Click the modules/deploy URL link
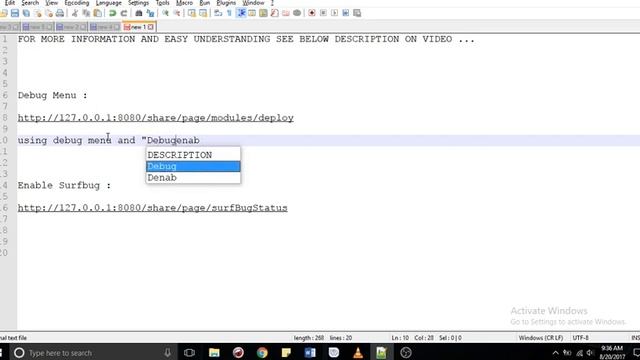The height and width of the screenshot is (360, 640). click(156, 118)
